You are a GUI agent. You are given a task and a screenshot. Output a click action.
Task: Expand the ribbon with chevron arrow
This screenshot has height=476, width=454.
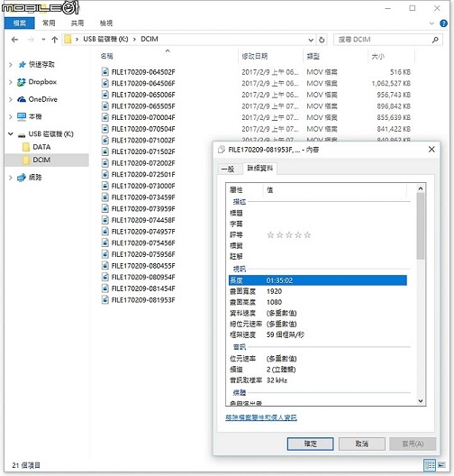pyautogui.click(x=431, y=23)
